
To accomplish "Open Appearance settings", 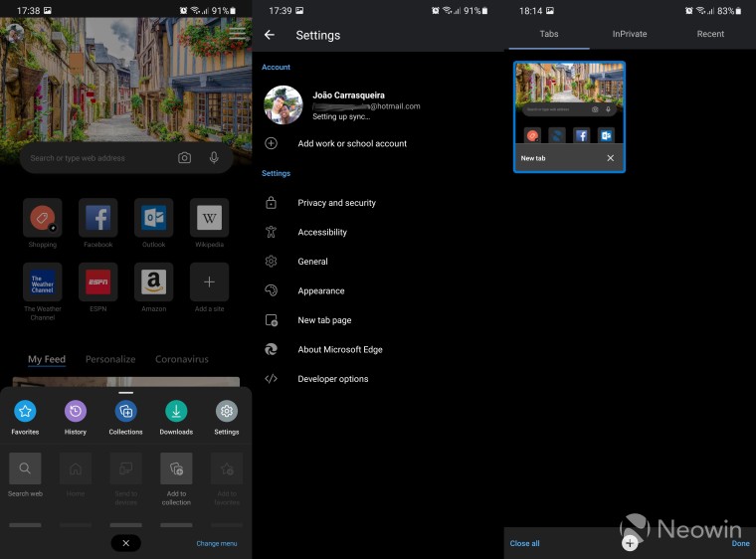I will (378, 290).
